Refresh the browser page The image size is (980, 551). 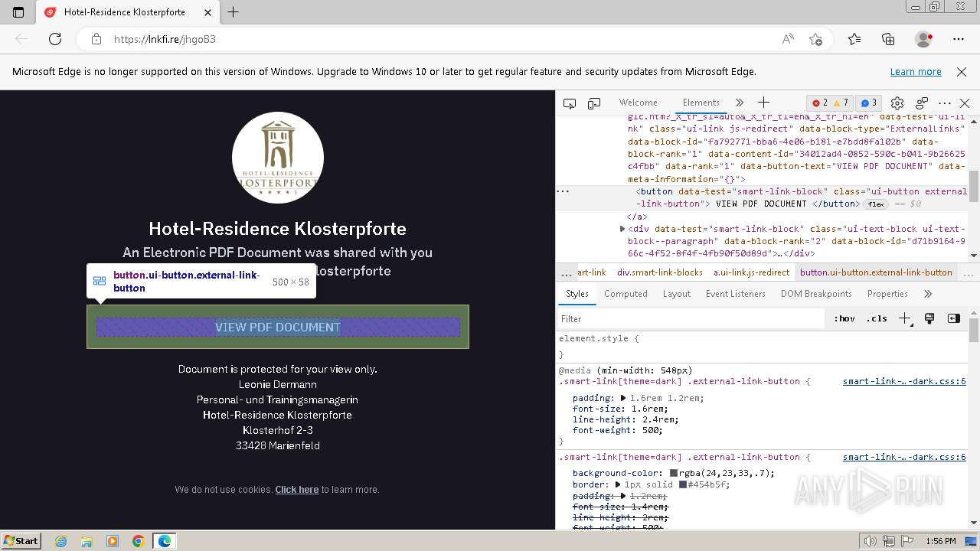(55, 39)
